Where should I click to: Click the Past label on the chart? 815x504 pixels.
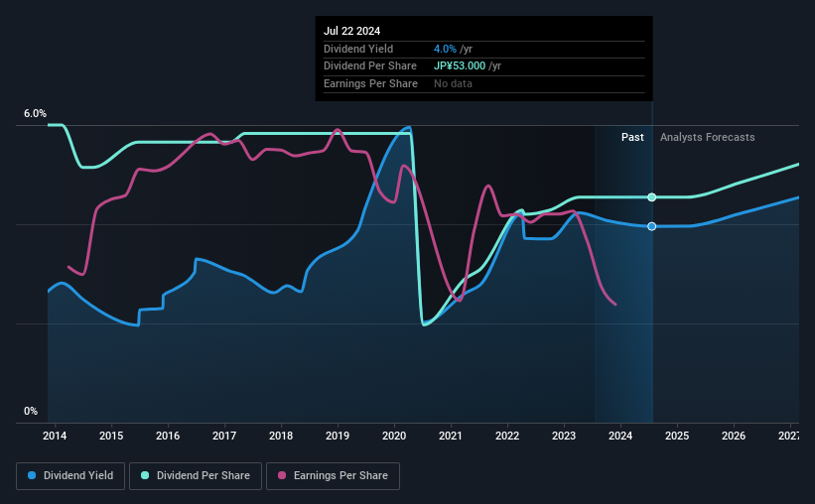tap(632, 137)
